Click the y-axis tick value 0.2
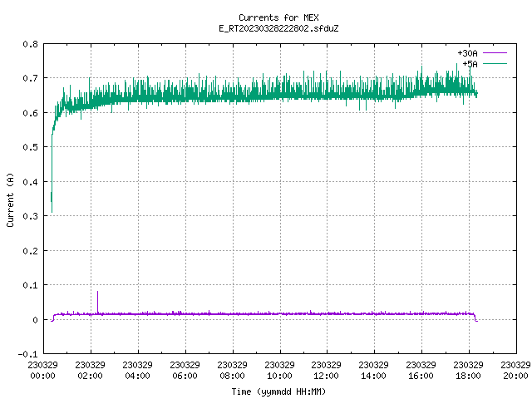Image resolution: width=532 pixels, height=399 pixels. (x=30, y=251)
